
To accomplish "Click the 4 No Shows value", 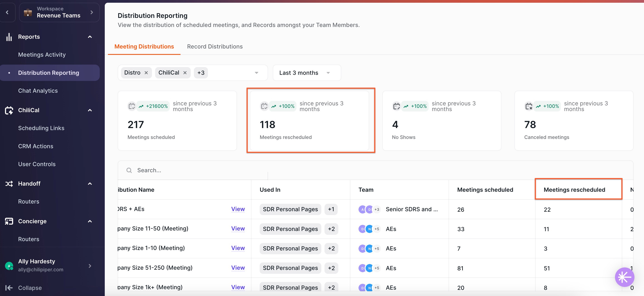I will [395, 125].
